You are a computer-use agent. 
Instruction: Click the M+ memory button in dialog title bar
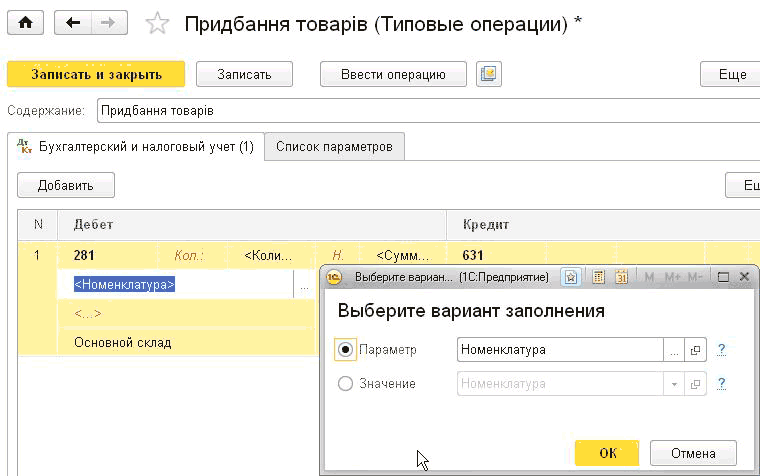coord(672,277)
